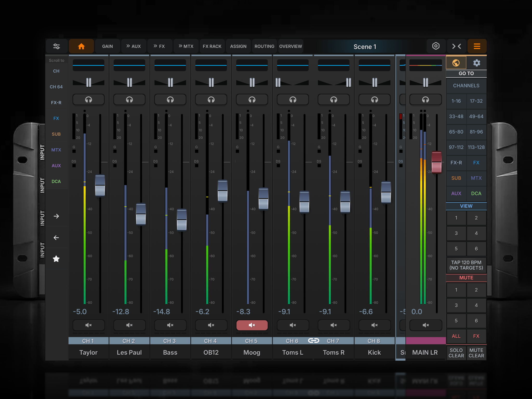This screenshot has width=532, height=399.
Task: Click the SOLO CLEAR button
Action: pos(456,353)
